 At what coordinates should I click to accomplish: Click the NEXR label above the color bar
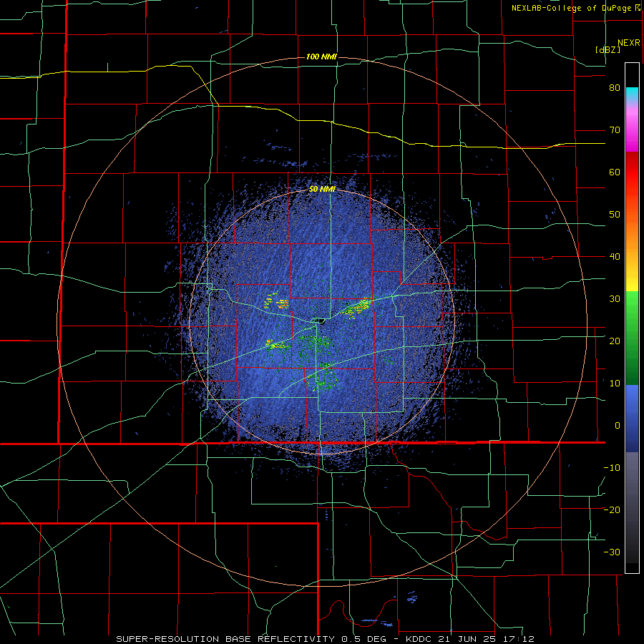(x=629, y=43)
